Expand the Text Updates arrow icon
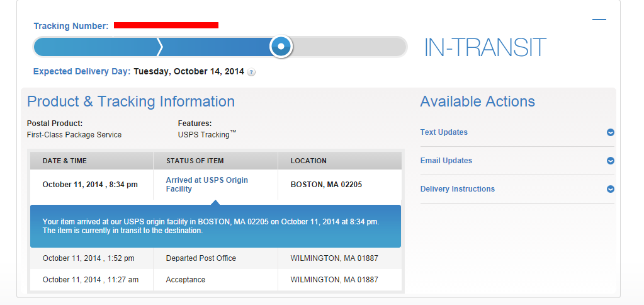This screenshot has width=644, height=305. click(610, 132)
